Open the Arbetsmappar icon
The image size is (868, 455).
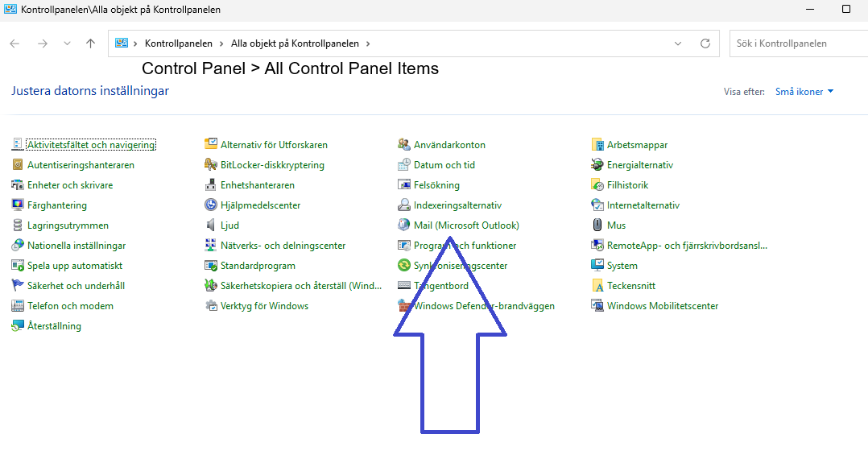[597, 144]
